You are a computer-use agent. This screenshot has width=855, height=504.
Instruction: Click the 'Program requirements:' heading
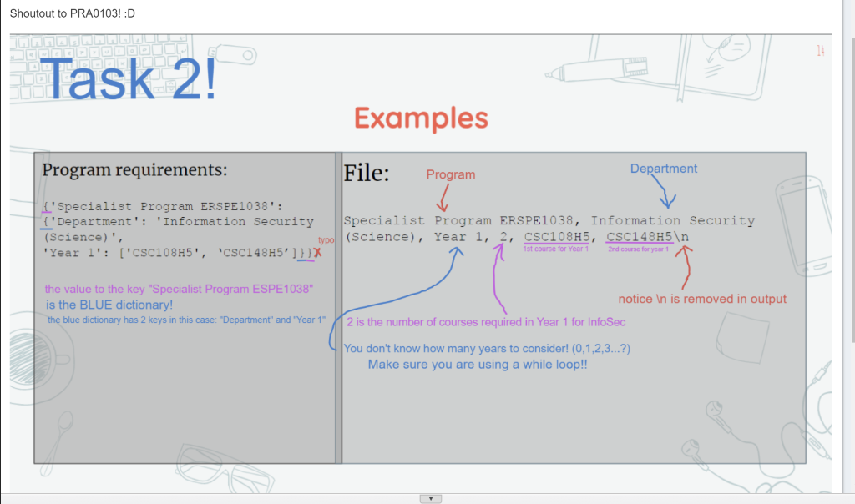134,169
